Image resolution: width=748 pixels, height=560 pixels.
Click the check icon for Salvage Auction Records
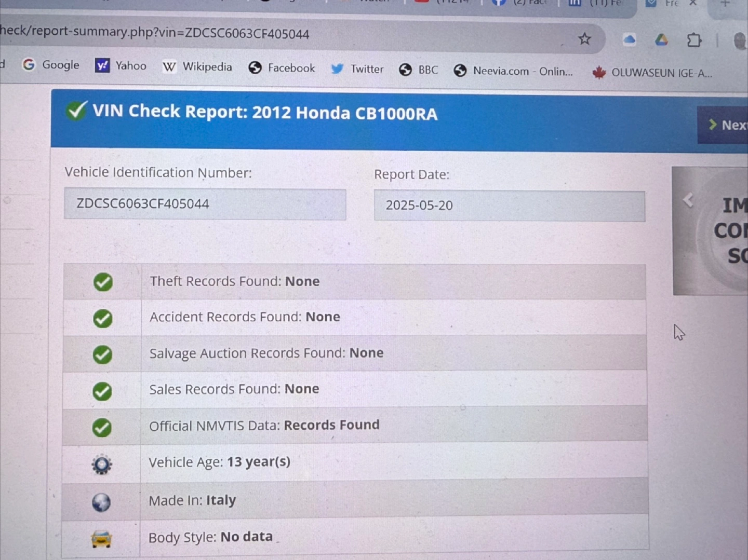(102, 355)
